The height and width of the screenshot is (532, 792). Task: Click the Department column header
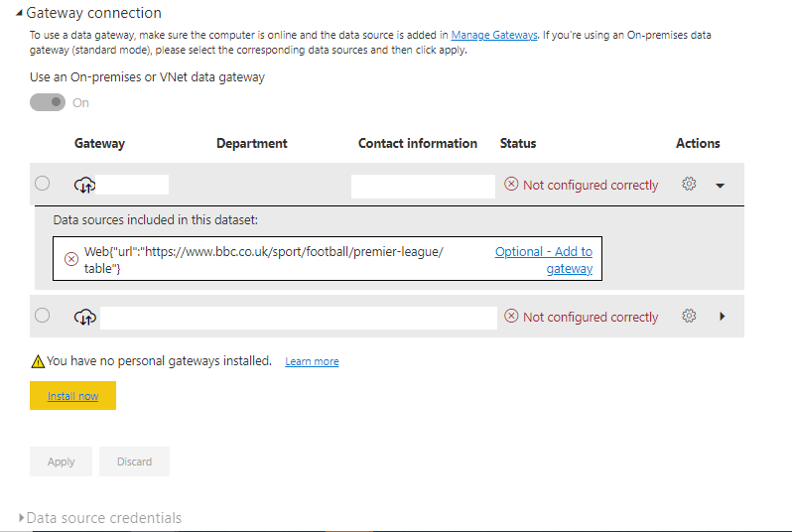tap(251, 144)
